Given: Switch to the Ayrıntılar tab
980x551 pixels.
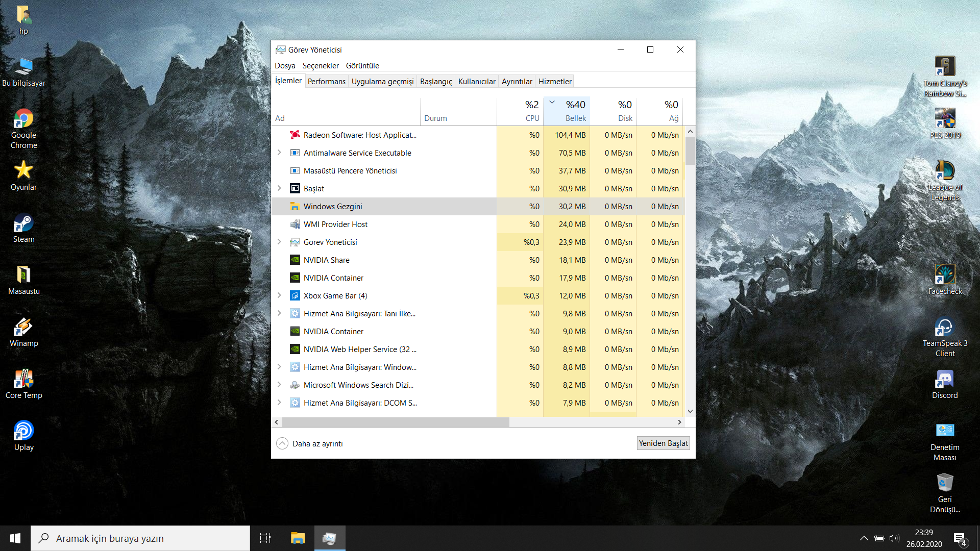Looking at the screenshot, I should click(517, 82).
